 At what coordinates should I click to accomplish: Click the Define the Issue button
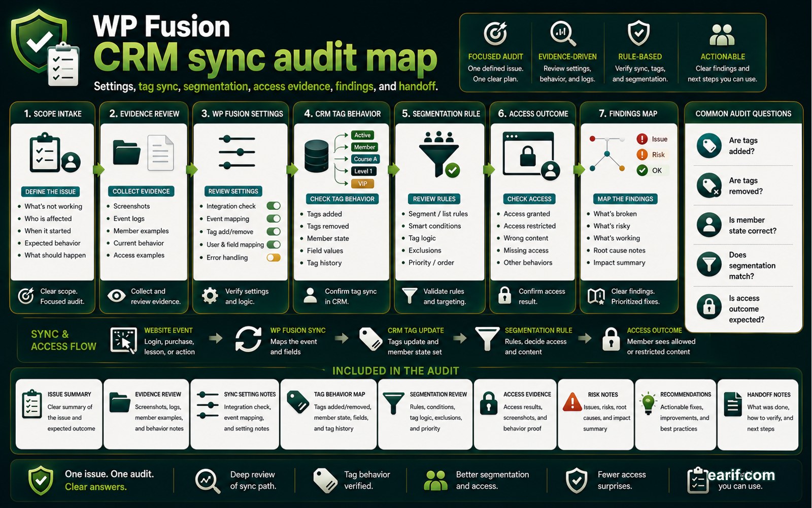[50, 192]
